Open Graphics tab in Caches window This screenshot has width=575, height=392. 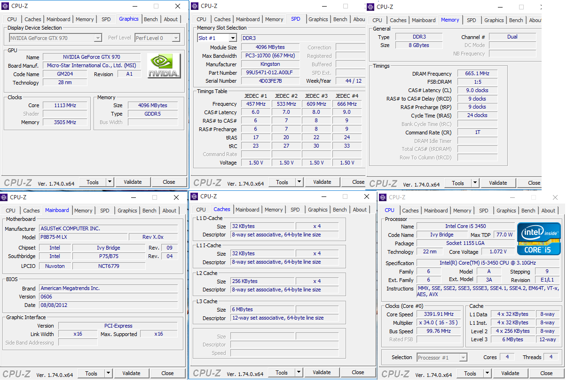318,210
